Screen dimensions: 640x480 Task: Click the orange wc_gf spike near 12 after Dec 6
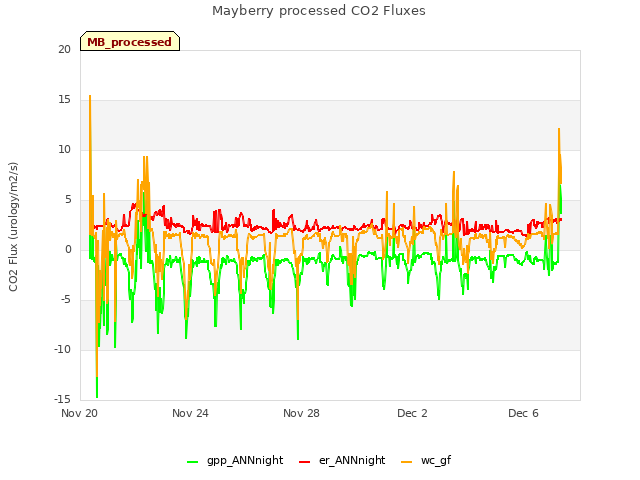point(559,129)
